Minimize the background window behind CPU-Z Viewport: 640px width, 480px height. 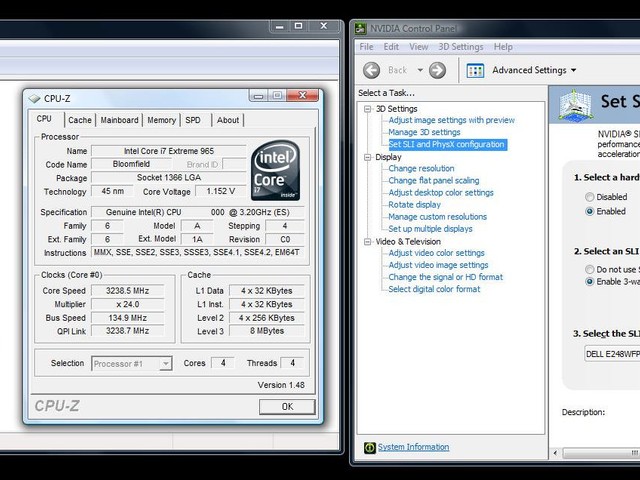(x=280, y=27)
